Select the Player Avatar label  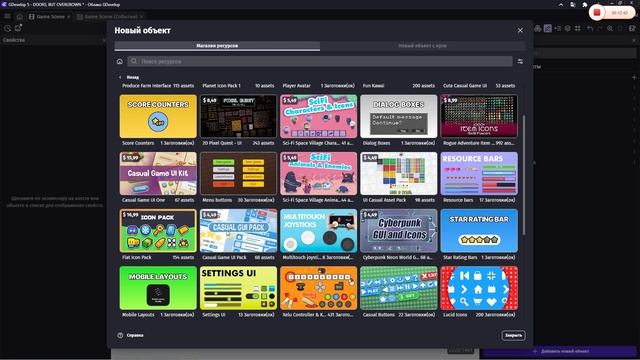point(297,86)
